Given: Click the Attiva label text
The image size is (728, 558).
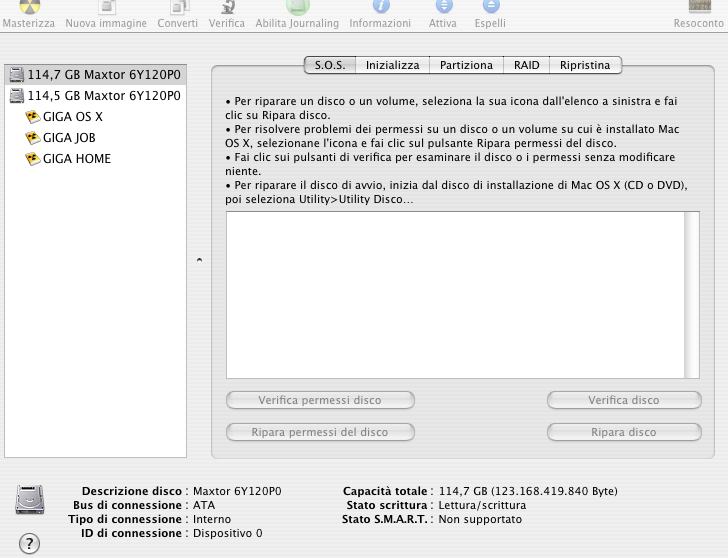Looking at the screenshot, I should (442, 23).
